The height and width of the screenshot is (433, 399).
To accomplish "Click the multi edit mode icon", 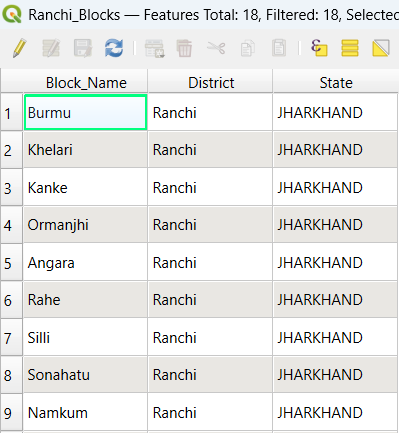I will [51, 48].
